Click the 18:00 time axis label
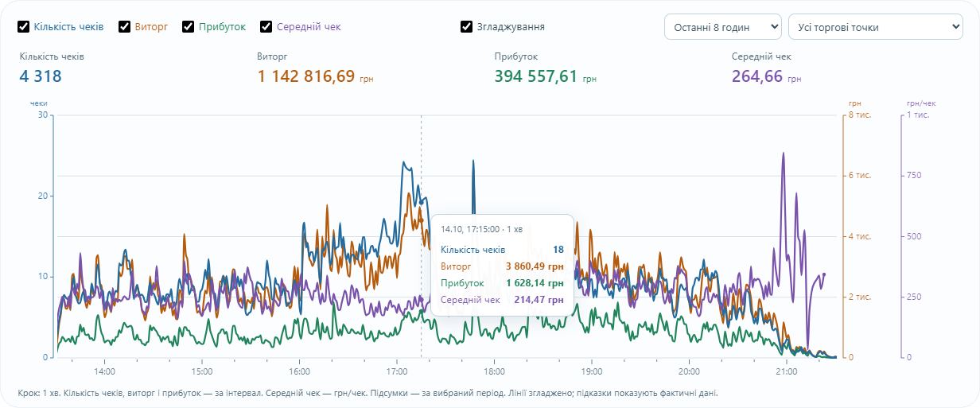 [x=494, y=371]
